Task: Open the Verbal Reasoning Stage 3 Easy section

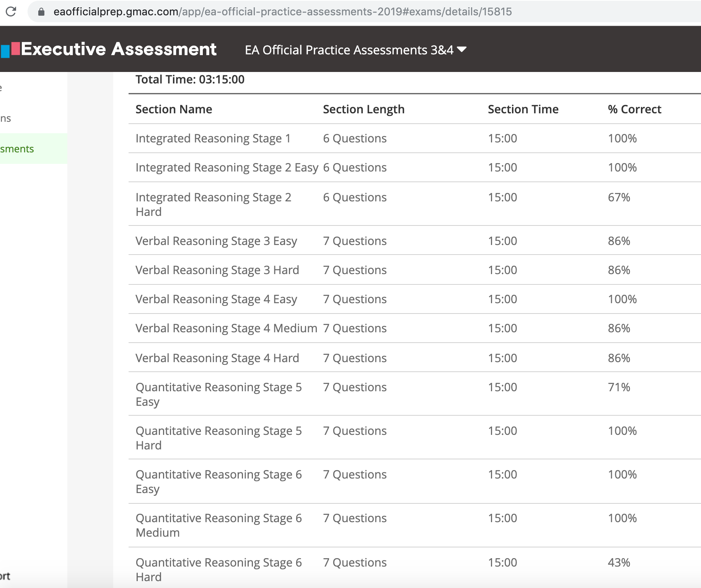Action: pos(216,241)
